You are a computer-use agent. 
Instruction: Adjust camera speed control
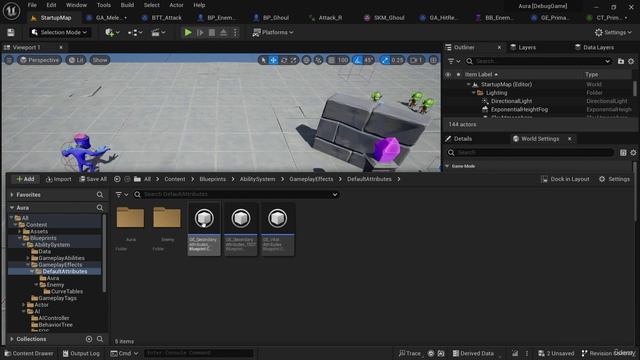[416, 60]
